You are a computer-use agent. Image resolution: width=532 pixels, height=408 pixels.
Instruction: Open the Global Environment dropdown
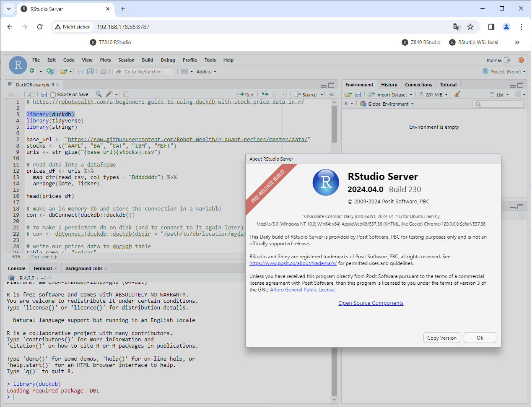point(387,104)
